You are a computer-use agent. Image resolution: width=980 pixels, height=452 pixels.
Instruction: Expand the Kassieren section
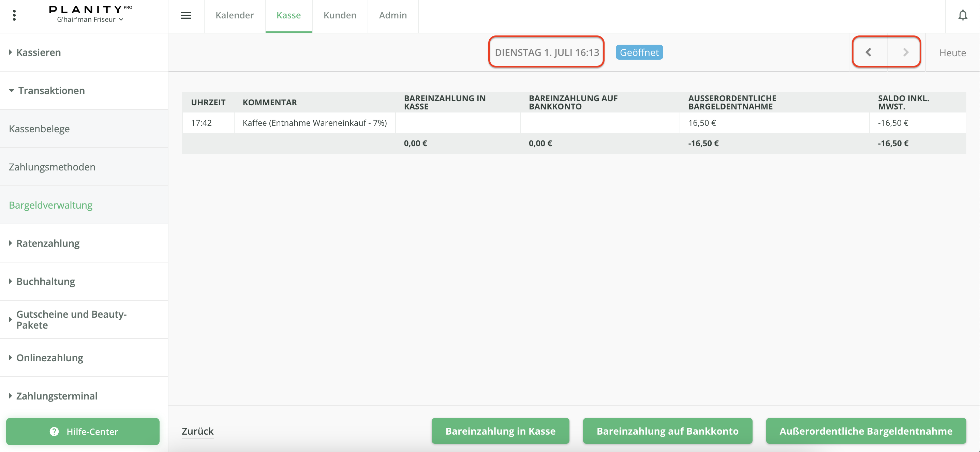[39, 52]
